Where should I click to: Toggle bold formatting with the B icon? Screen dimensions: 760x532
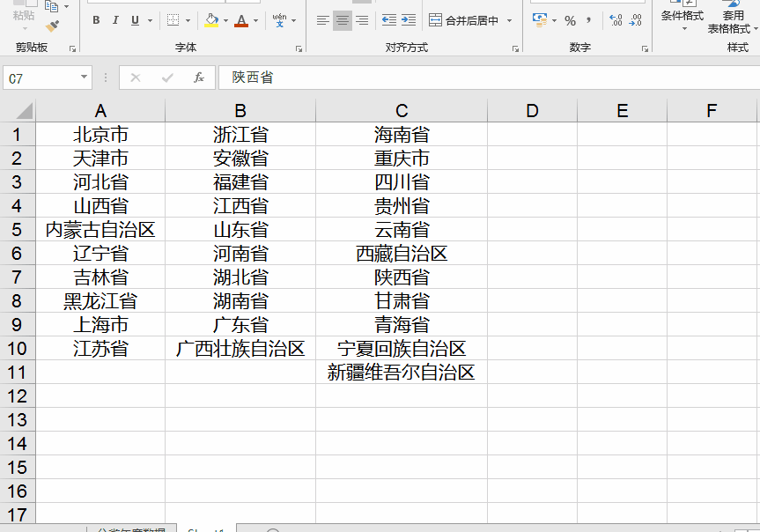click(96, 20)
